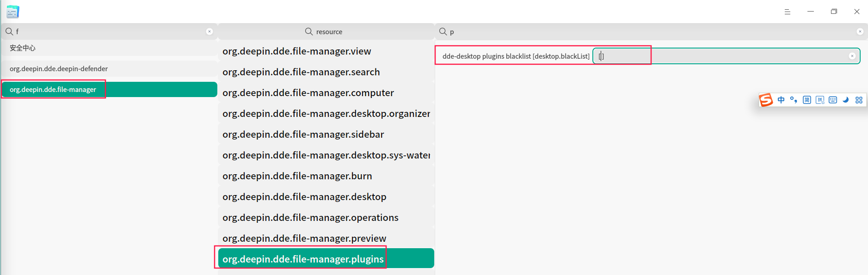The width and height of the screenshot is (868, 275).
Task: Click the Sogou input method logo
Action: pos(766,100)
